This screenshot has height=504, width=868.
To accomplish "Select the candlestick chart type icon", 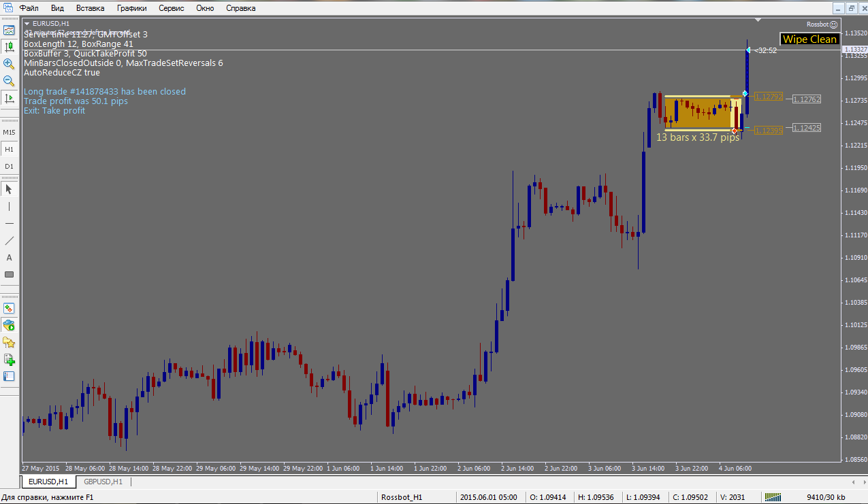I will click(9, 47).
